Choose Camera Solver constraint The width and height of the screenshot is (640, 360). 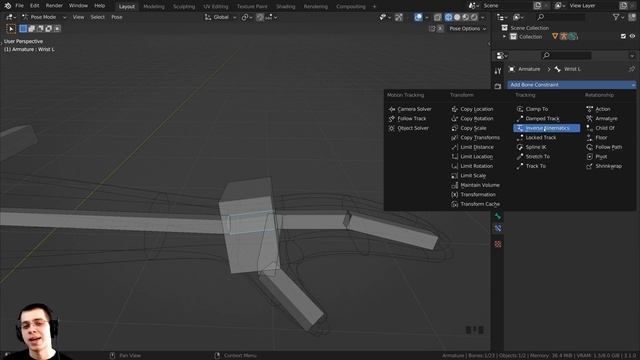[414, 109]
